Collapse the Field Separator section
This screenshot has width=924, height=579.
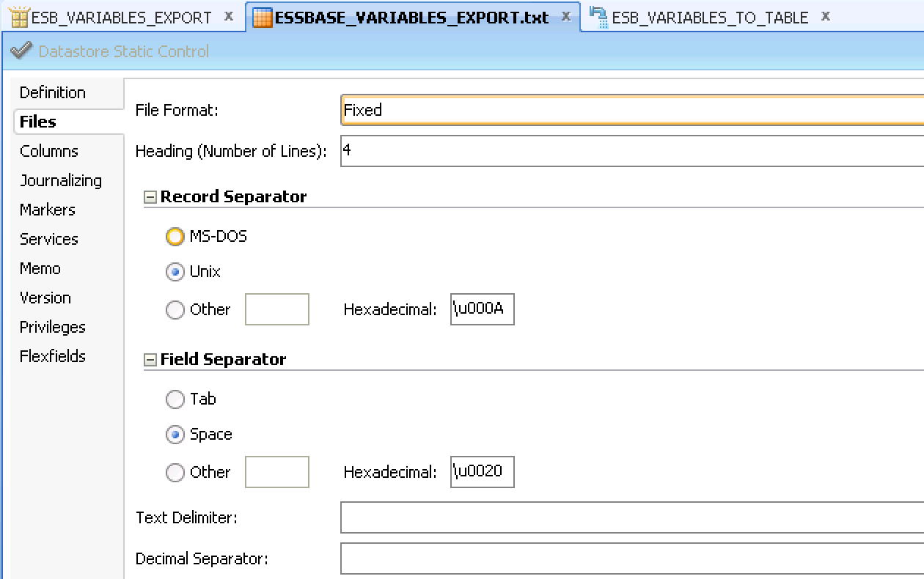tap(150, 360)
